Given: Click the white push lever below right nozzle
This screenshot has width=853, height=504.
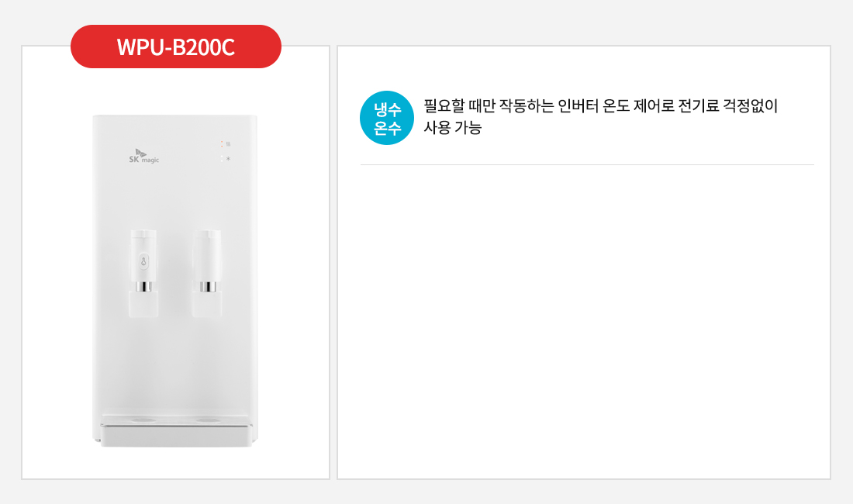Looking at the screenshot, I should 207,305.
